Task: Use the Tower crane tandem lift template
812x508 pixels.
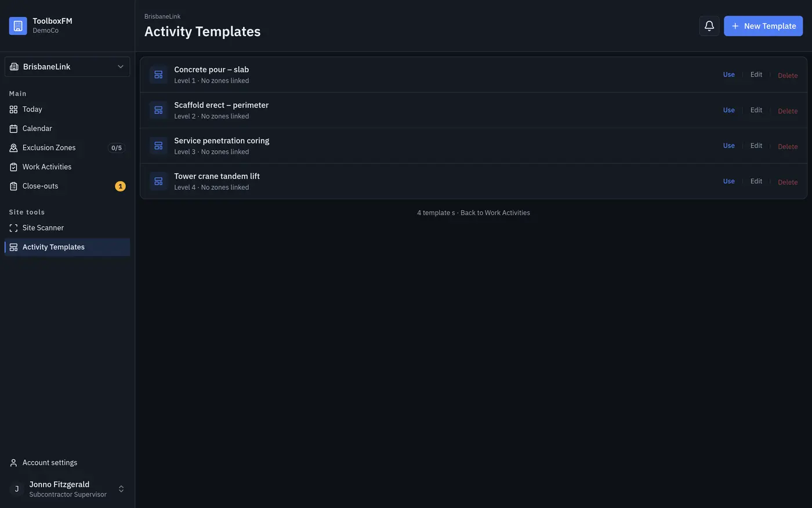Action: click(x=728, y=181)
